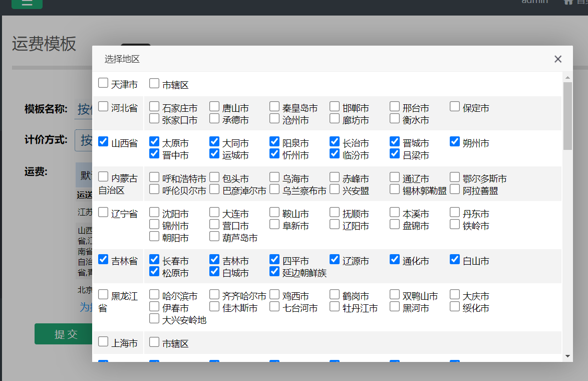
Task: Check the 呼和浩特市 checkbox
Action: pos(154,177)
